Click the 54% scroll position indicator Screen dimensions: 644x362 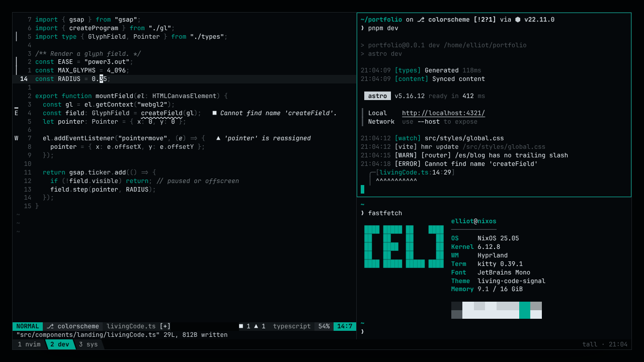pos(324,326)
